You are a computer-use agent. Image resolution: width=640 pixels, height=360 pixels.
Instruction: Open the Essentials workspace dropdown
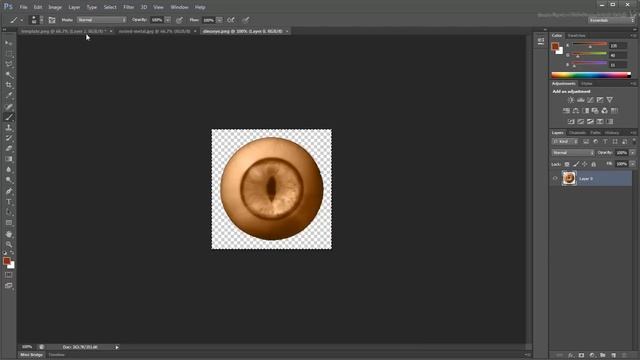(x=611, y=20)
